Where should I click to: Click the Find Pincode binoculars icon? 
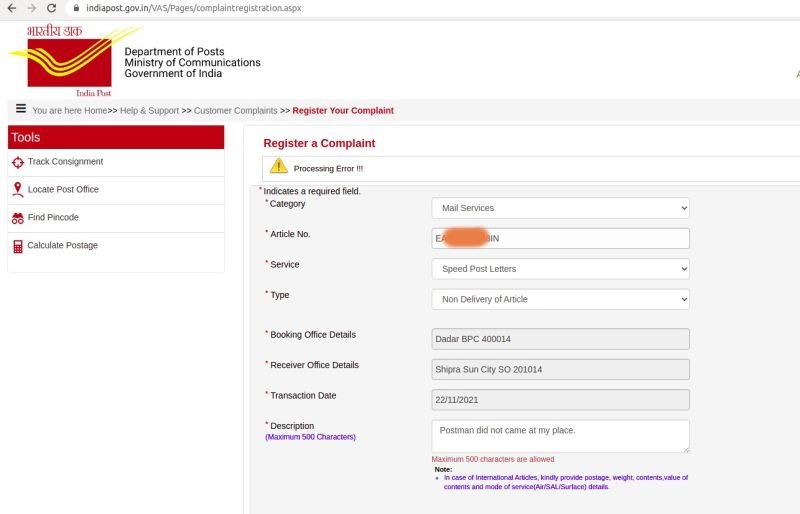[x=18, y=218]
